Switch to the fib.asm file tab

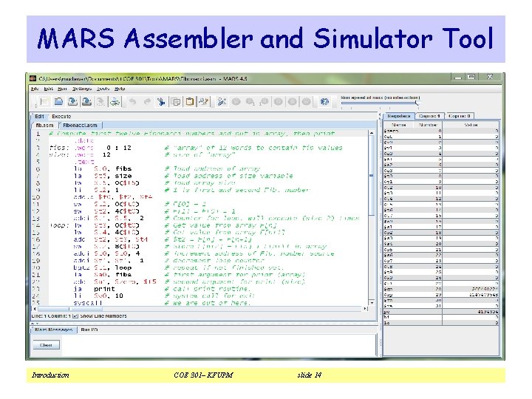click(44, 125)
